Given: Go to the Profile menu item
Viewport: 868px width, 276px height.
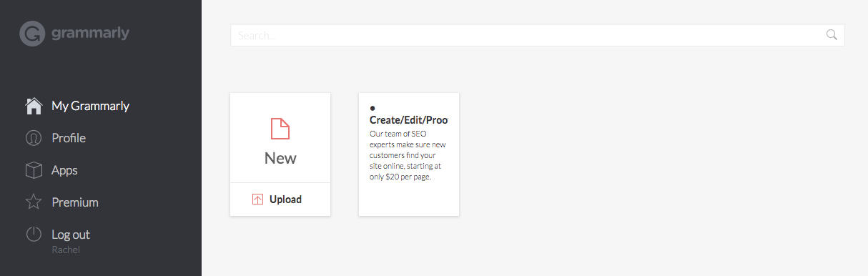Looking at the screenshot, I should tap(69, 138).
